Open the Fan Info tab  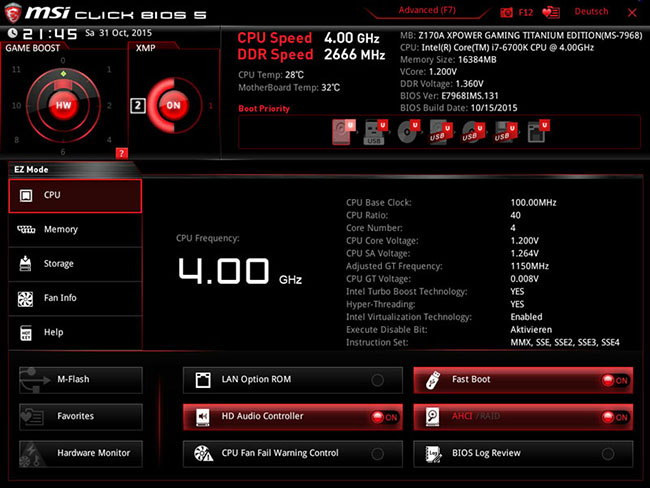[75, 299]
